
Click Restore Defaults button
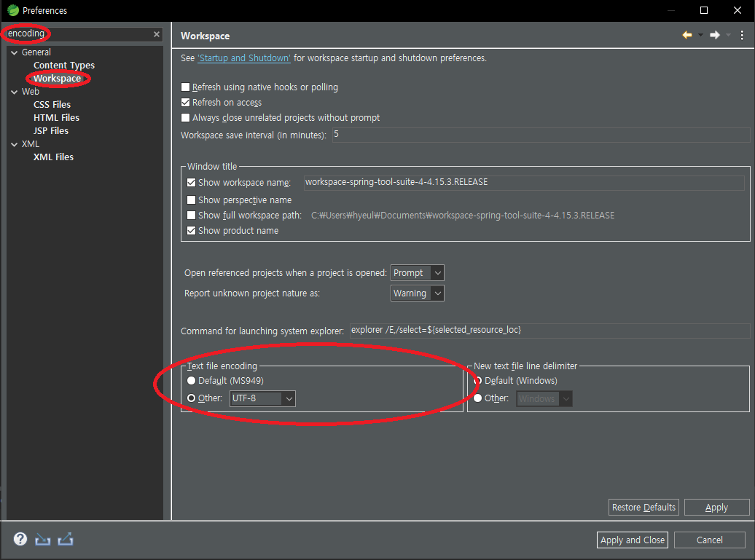(x=643, y=507)
